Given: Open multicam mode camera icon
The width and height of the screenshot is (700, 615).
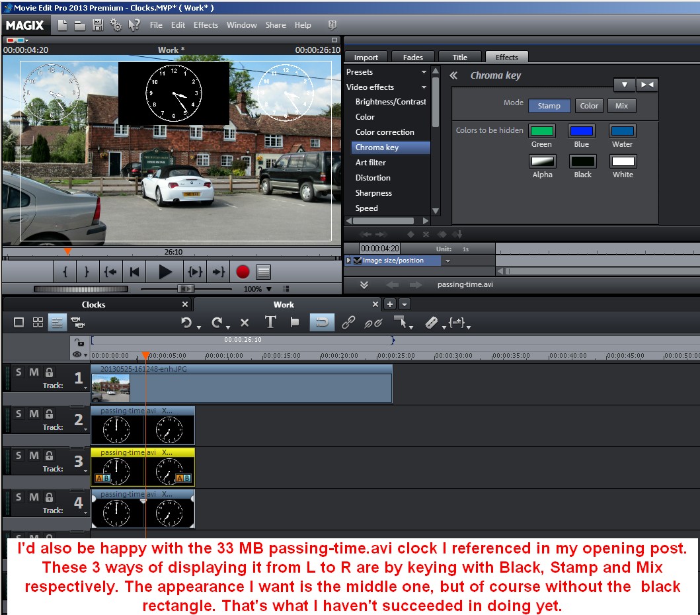Looking at the screenshot, I should (x=78, y=323).
